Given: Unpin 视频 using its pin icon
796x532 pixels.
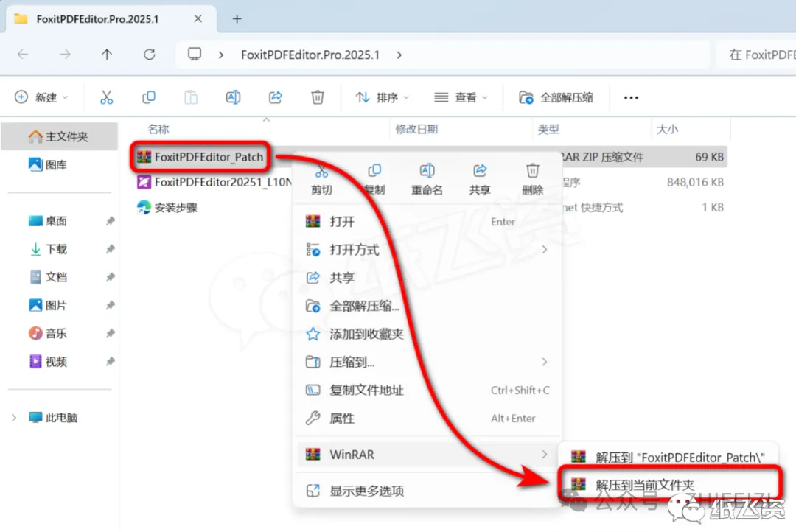Looking at the screenshot, I should (110, 362).
